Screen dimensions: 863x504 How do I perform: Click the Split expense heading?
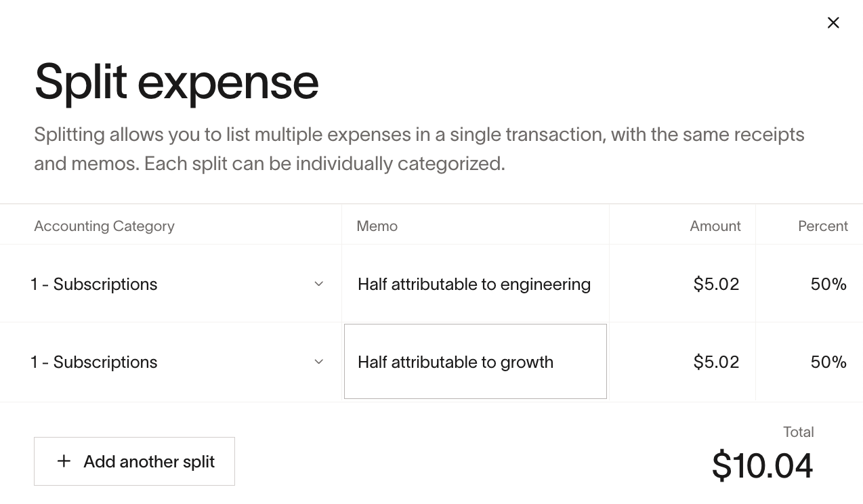pos(177,82)
